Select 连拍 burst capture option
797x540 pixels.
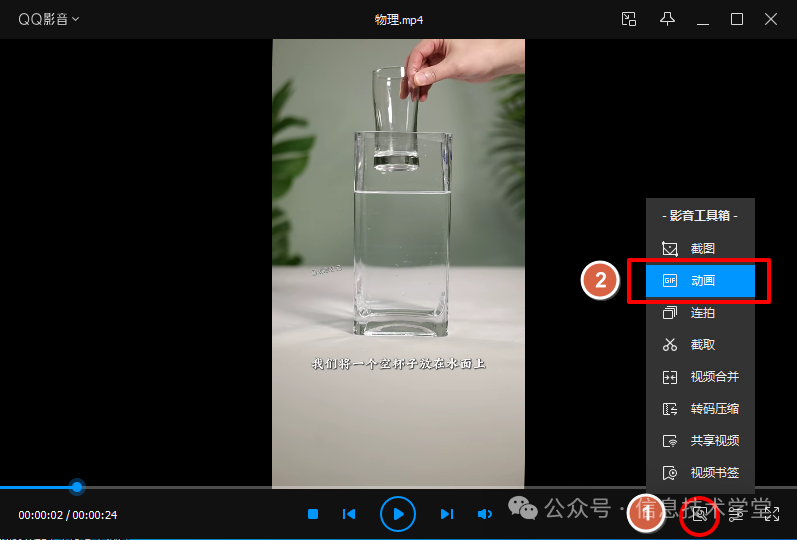(701, 313)
